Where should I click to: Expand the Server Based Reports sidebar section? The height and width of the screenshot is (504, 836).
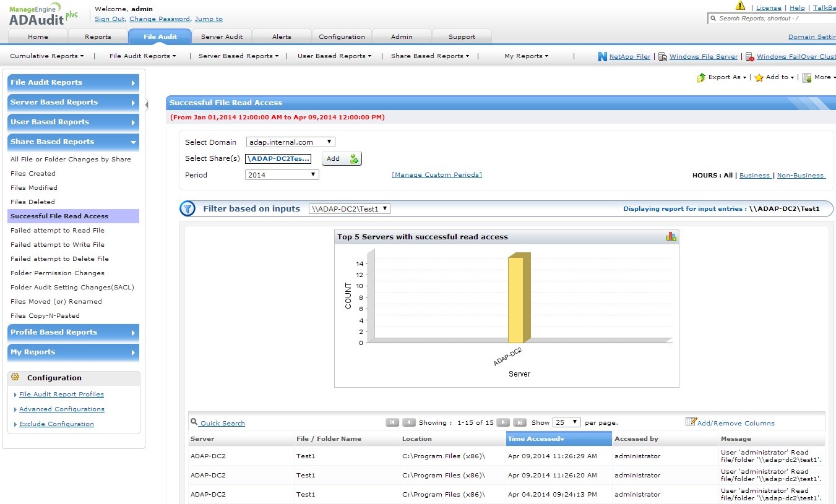(73, 103)
